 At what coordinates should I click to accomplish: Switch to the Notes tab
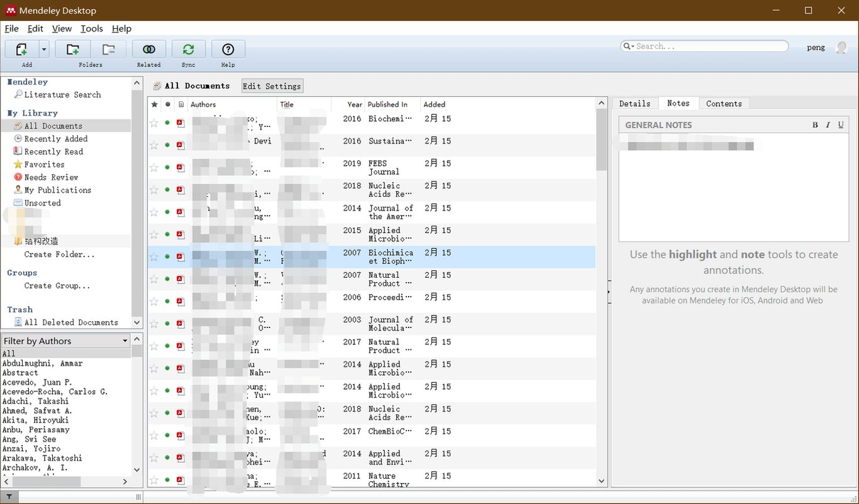679,103
